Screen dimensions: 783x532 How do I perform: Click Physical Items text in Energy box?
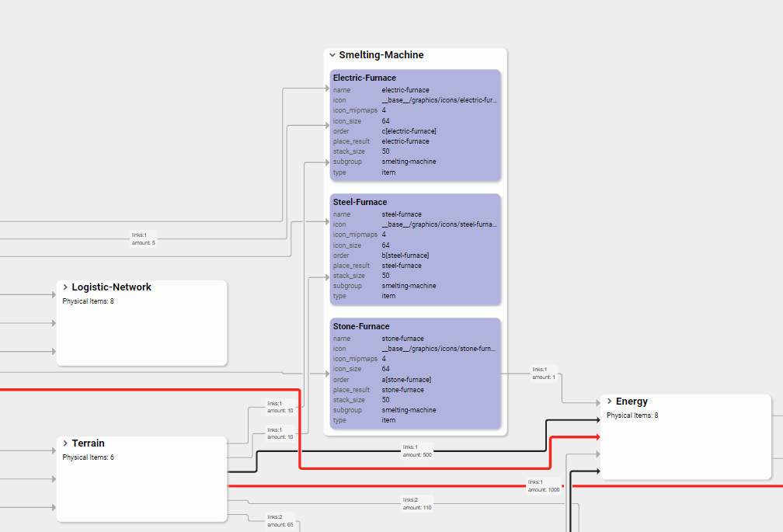[x=632, y=416]
